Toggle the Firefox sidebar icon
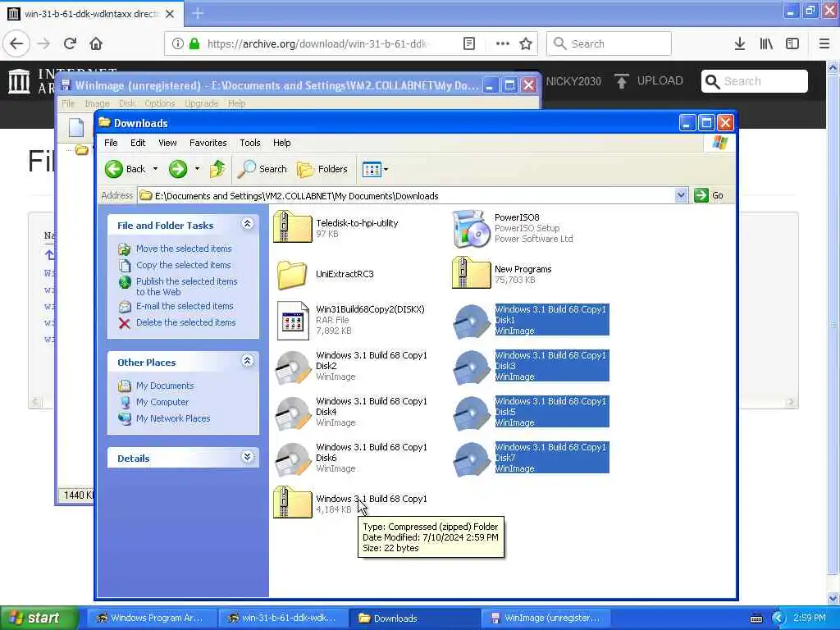 click(x=792, y=43)
